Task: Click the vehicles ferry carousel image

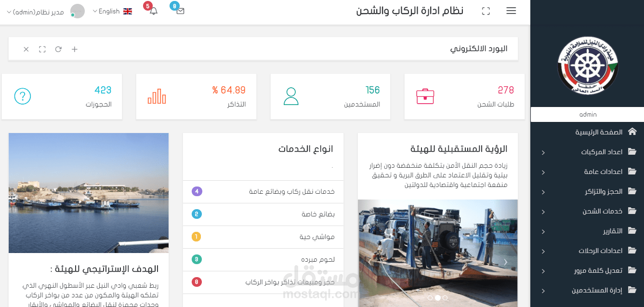Action: click(x=438, y=253)
